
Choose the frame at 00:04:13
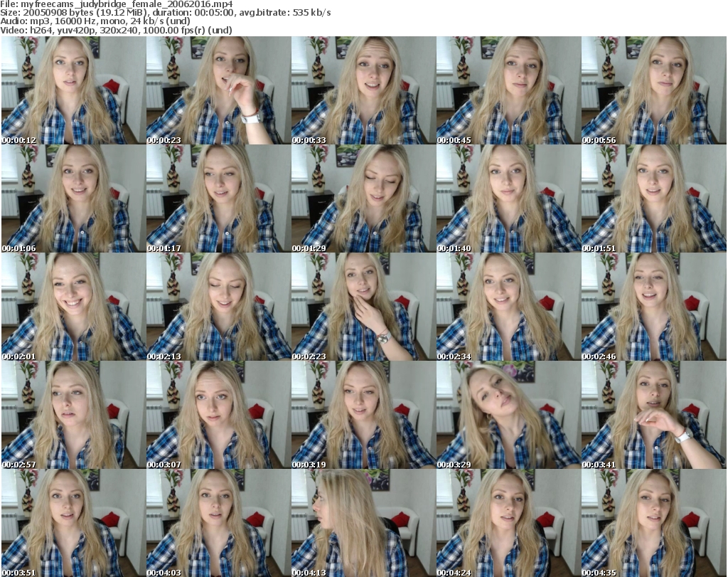(x=363, y=523)
